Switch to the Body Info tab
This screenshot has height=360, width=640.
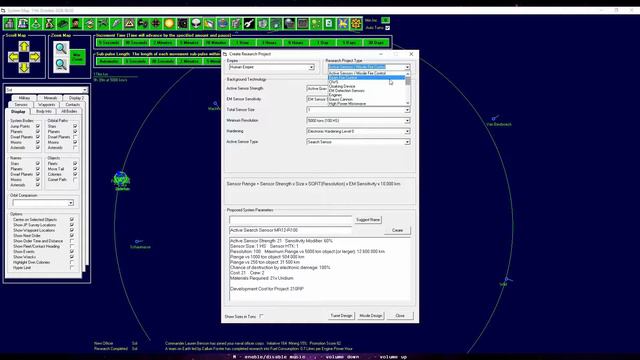tap(44, 111)
